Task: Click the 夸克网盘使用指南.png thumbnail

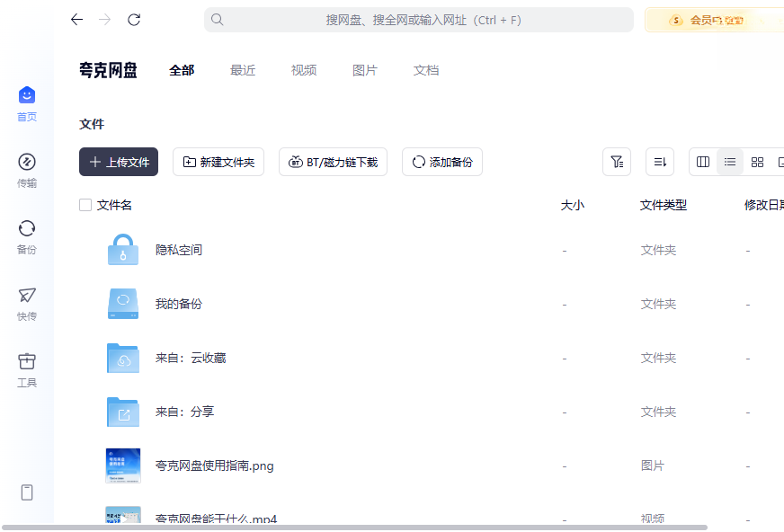Action: pyautogui.click(x=123, y=465)
